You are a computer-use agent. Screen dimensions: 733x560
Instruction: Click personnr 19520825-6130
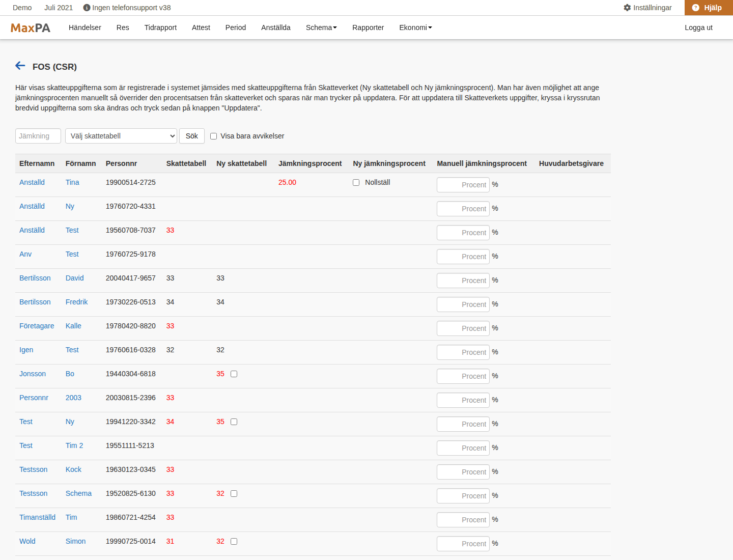(x=131, y=493)
